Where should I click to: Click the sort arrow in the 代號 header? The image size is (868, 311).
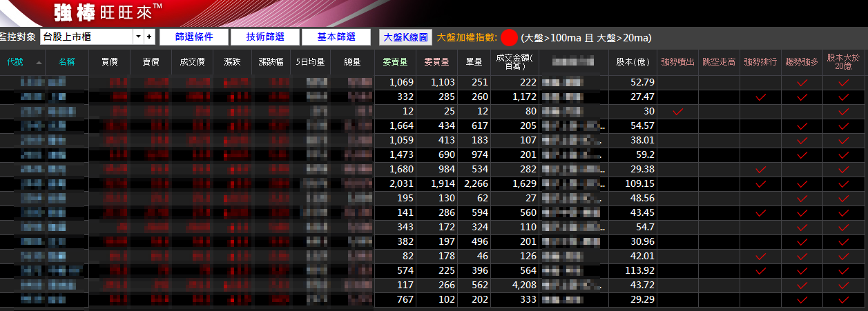tap(39, 62)
